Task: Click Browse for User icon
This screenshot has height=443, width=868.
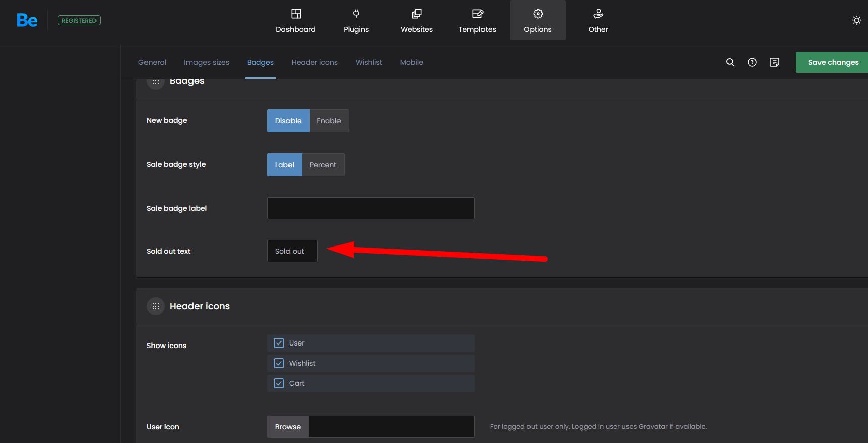Action: pos(287,427)
